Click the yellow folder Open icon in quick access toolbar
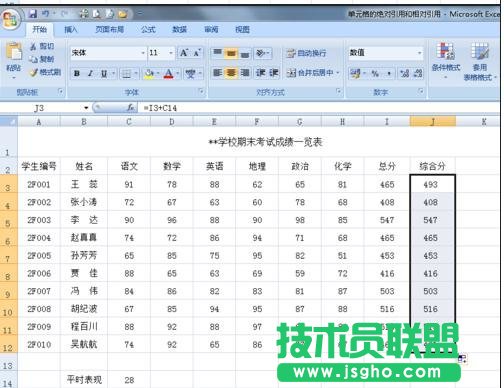 [123, 14]
